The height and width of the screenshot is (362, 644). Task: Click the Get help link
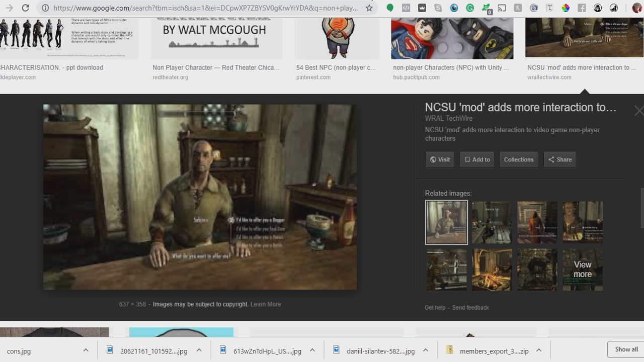435,308
